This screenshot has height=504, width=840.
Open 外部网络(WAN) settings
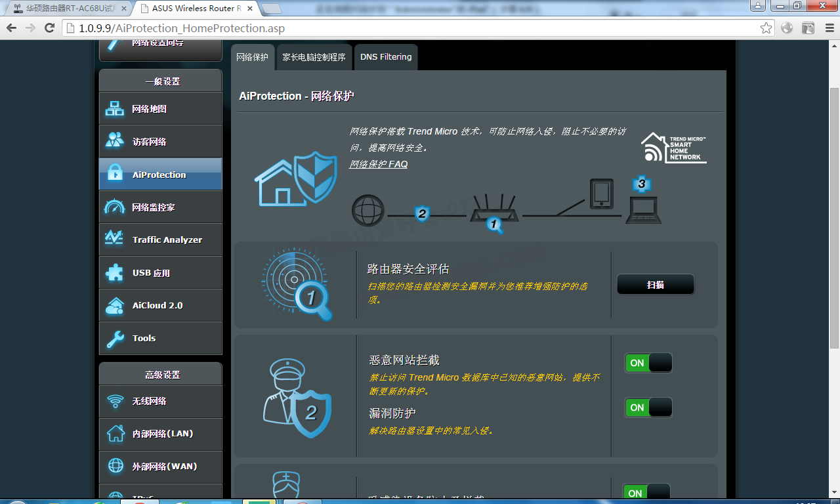160,467
